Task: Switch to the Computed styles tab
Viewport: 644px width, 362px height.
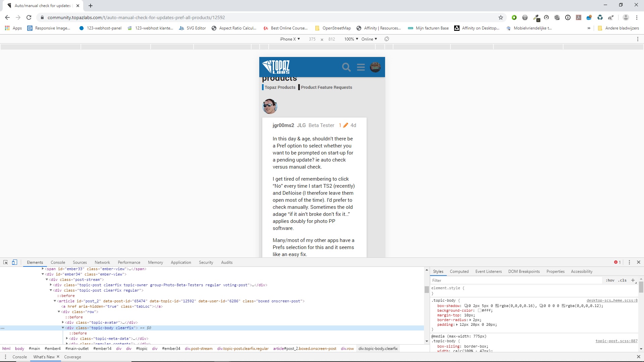Action: click(x=459, y=271)
